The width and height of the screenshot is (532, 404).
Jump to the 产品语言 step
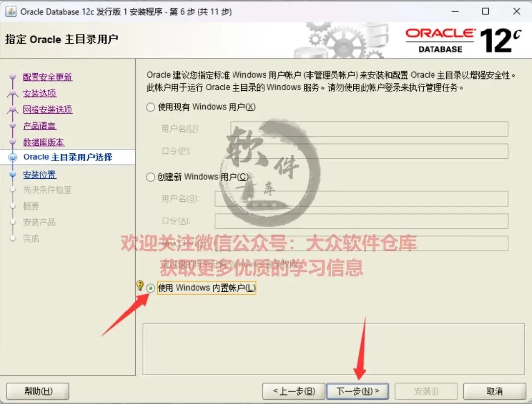tap(39, 126)
